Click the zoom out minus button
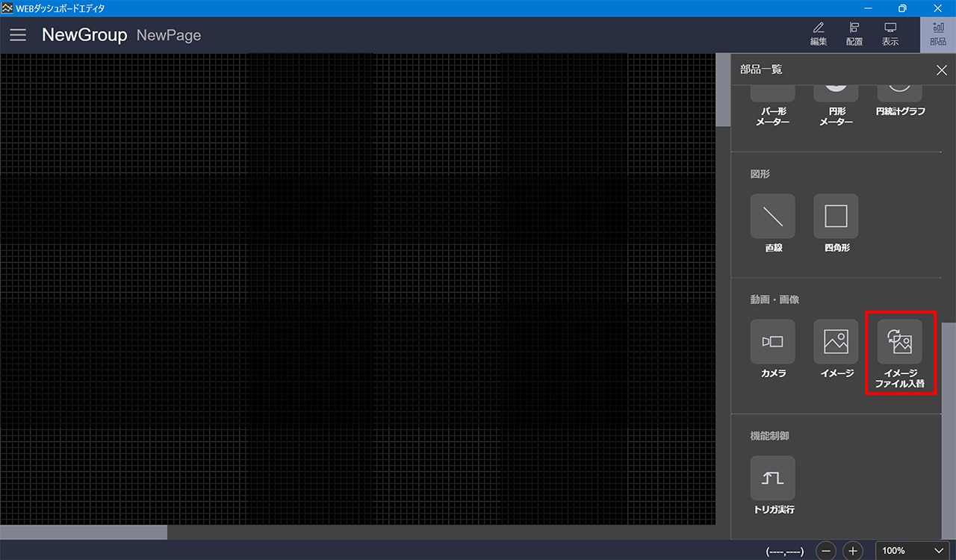The width and height of the screenshot is (956, 560). [x=826, y=551]
